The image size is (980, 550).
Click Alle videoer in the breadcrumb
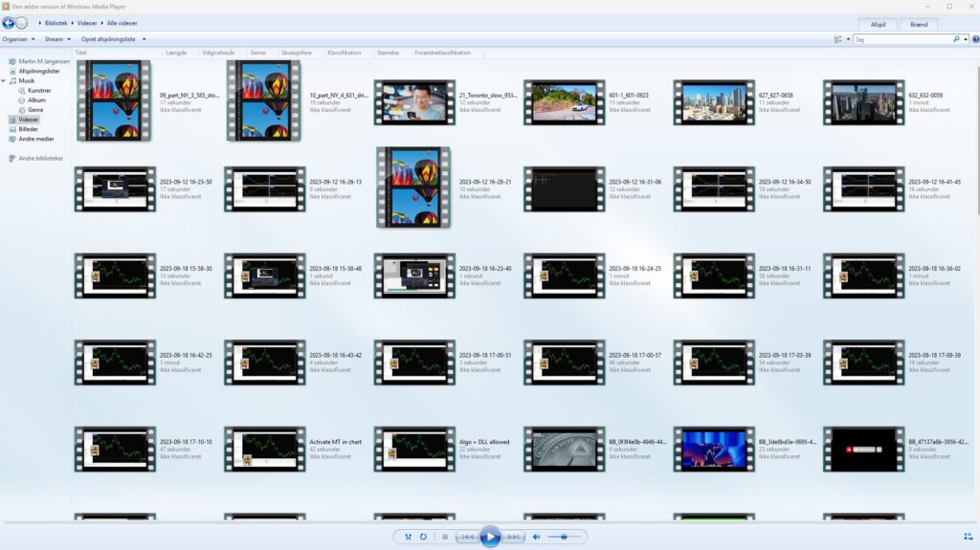pyautogui.click(x=122, y=23)
